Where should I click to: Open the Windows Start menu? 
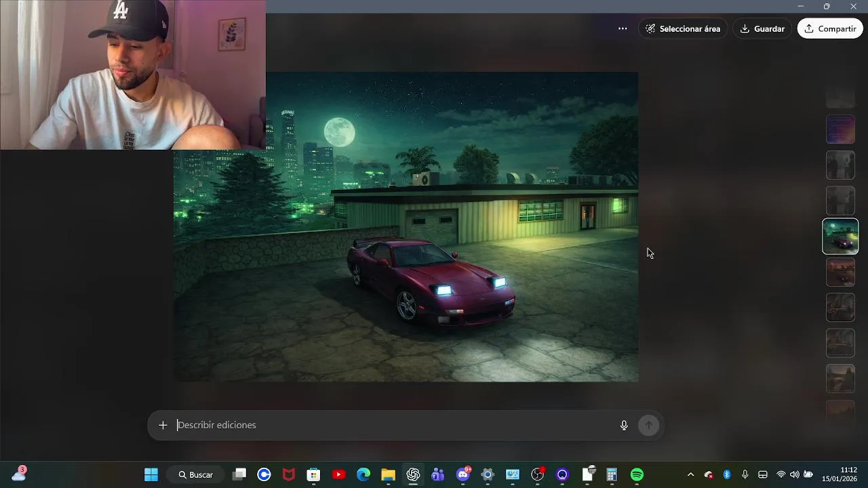(x=151, y=474)
